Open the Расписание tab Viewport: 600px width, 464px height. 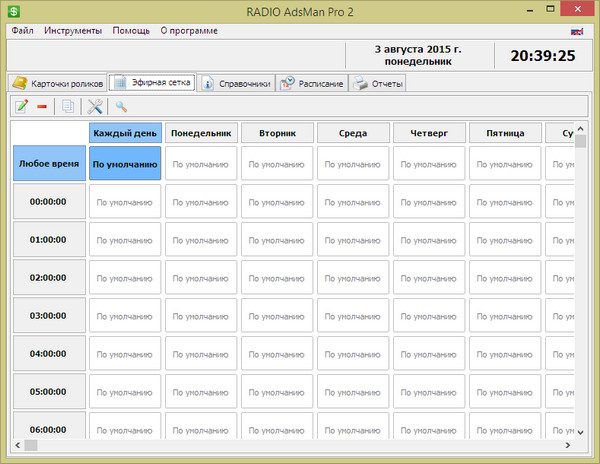(x=313, y=84)
